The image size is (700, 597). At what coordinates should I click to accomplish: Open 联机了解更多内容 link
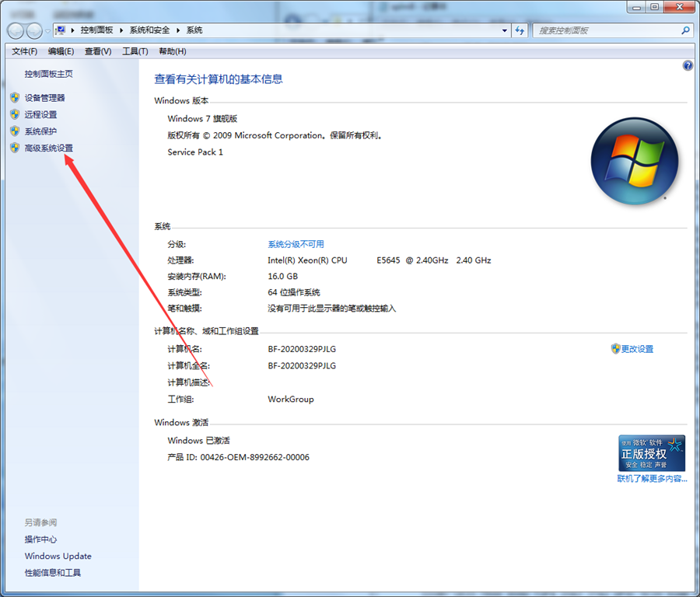652,479
